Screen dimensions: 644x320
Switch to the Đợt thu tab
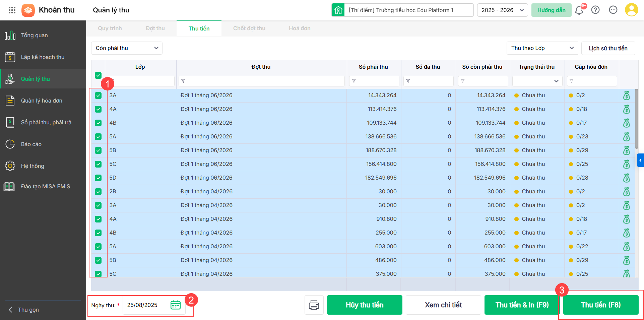click(x=155, y=28)
